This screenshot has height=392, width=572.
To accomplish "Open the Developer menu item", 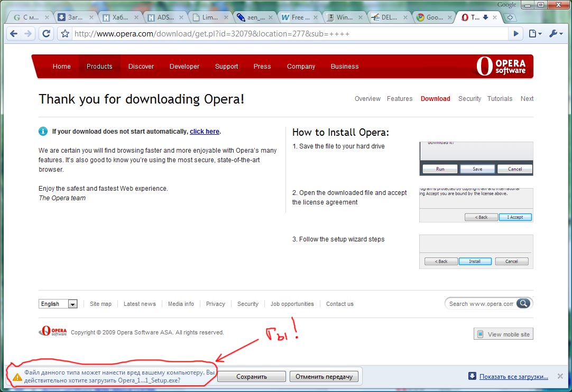I will coord(184,67).
